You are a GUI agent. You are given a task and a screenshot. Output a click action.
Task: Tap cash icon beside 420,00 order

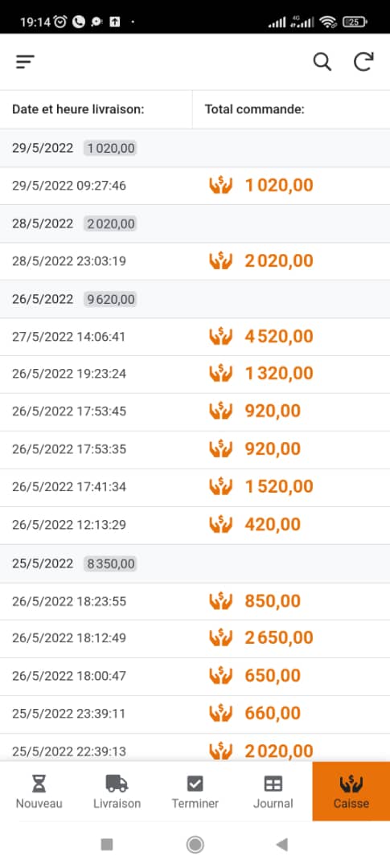tap(220, 524)
